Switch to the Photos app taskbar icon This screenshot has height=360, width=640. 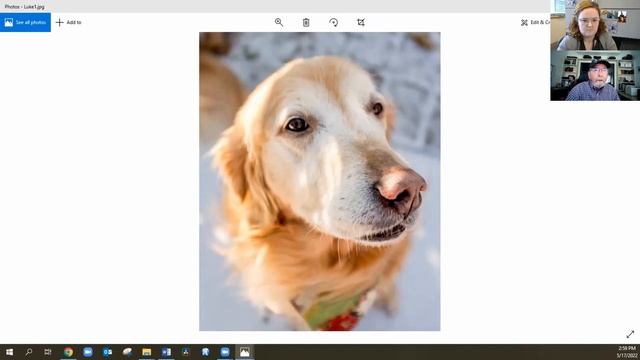tap(244, 352)
